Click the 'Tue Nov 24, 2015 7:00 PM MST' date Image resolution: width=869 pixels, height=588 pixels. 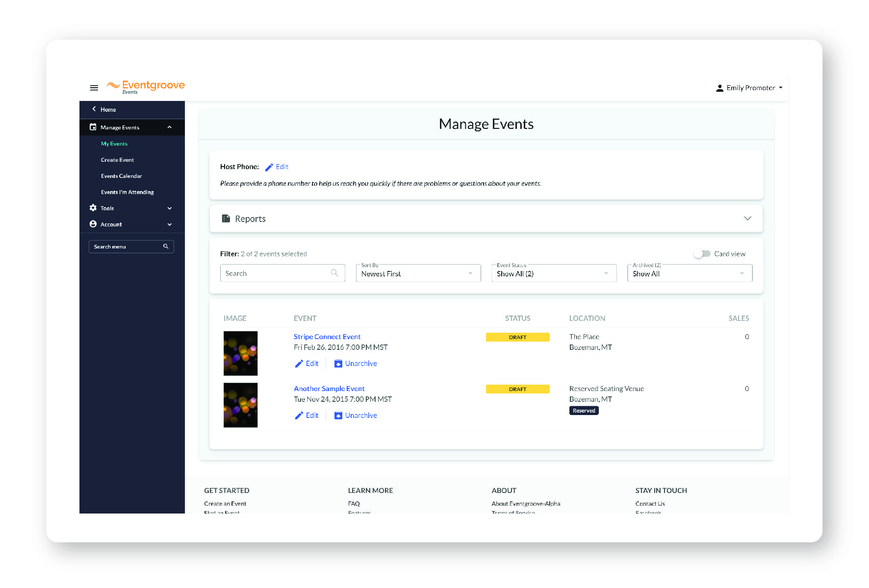(343, 399)
